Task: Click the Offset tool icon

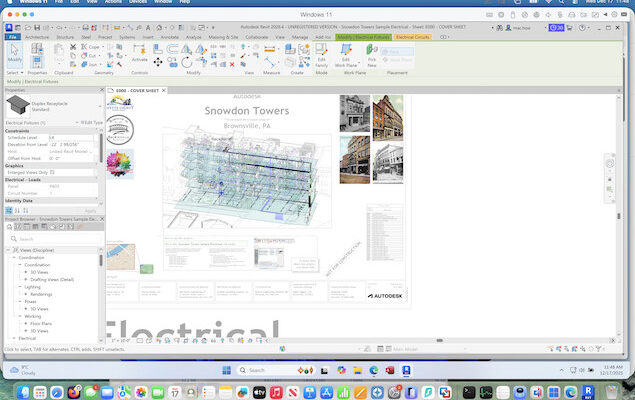Action: point(172,49)
